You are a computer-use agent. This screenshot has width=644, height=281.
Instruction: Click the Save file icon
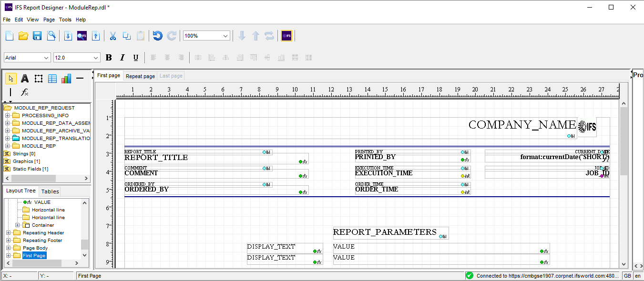tap(37, 36)
